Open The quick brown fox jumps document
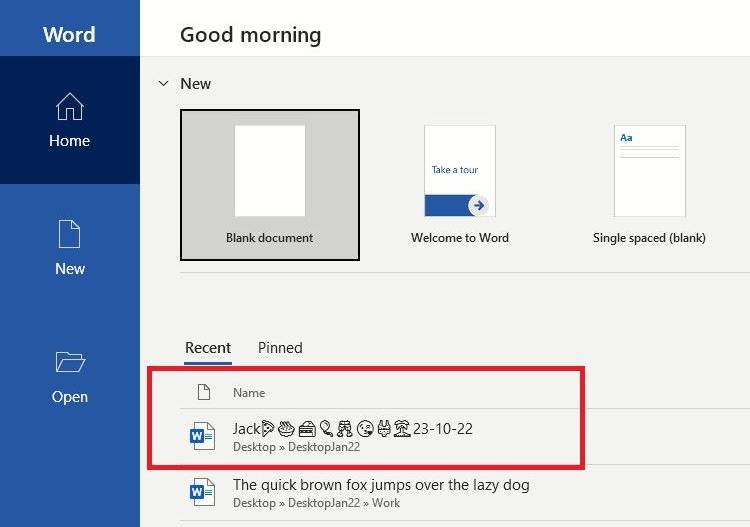This screenshot has height=527, width=750. pyautogui.click(x=381, y=485)
